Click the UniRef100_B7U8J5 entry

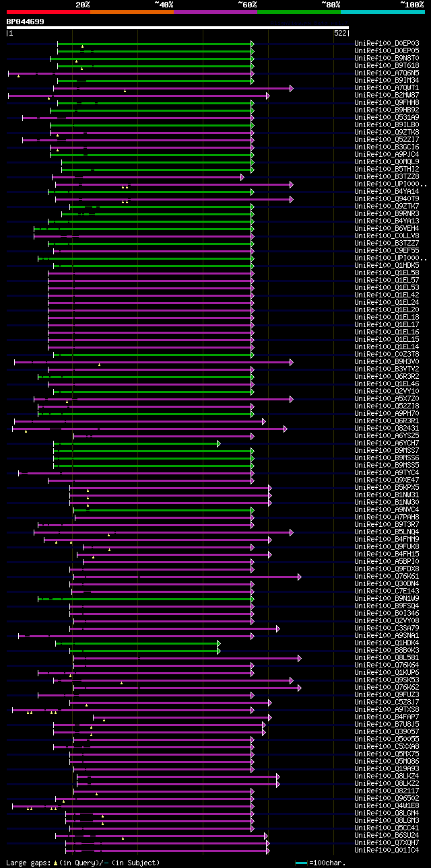387,725
